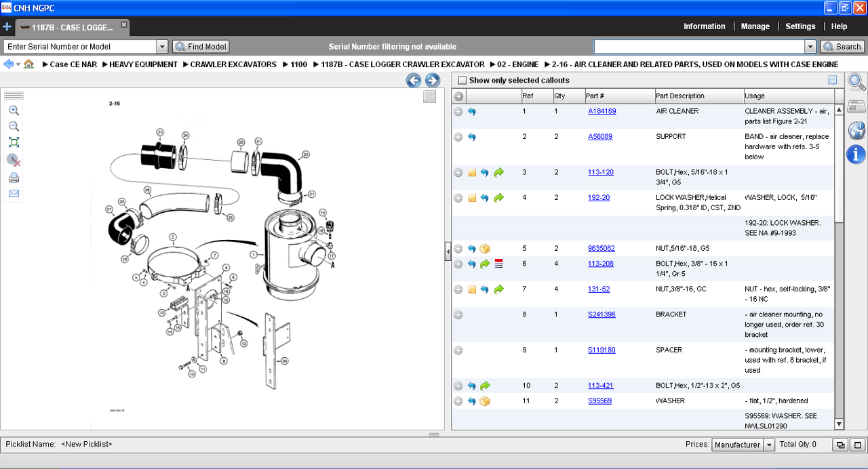
Task: Click the box package icon for part 9635082
Action: click(485, 249)
